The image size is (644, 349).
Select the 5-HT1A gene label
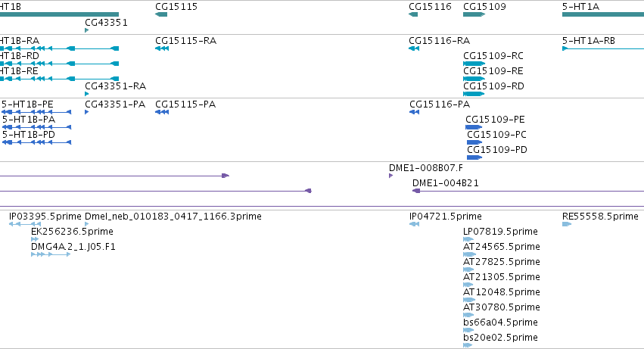coord(580,7)
